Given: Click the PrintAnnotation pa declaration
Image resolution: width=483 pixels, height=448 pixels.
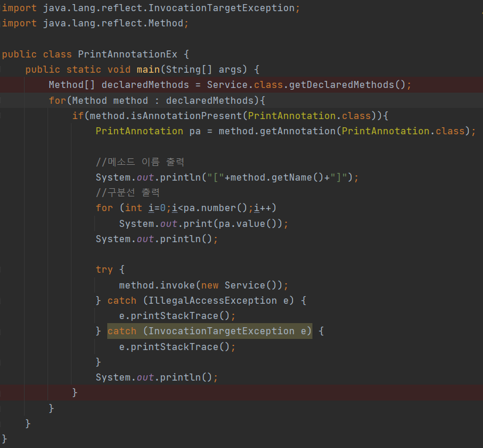Looking at the screenshot, I should [148, 131].
